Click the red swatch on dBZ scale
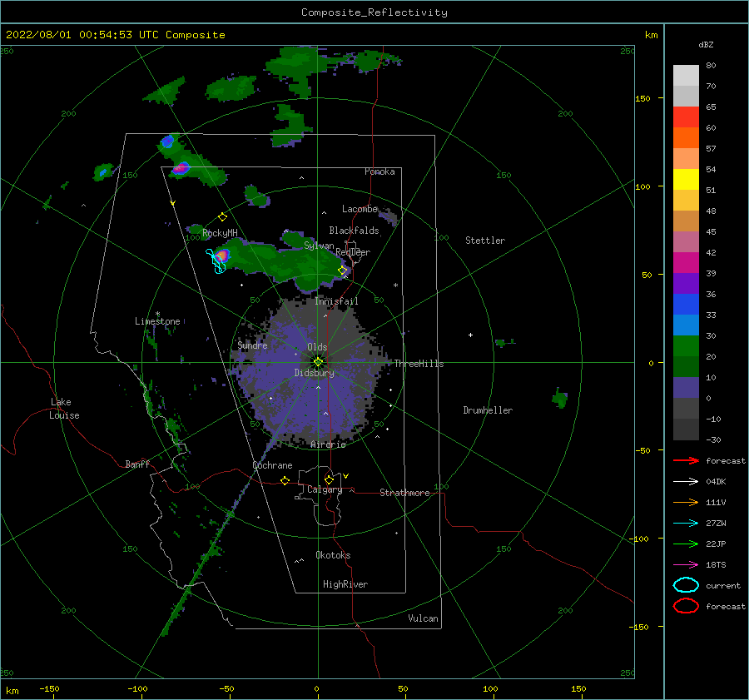The height and width of the screenshot is (700, 749). tap(686, 117)
